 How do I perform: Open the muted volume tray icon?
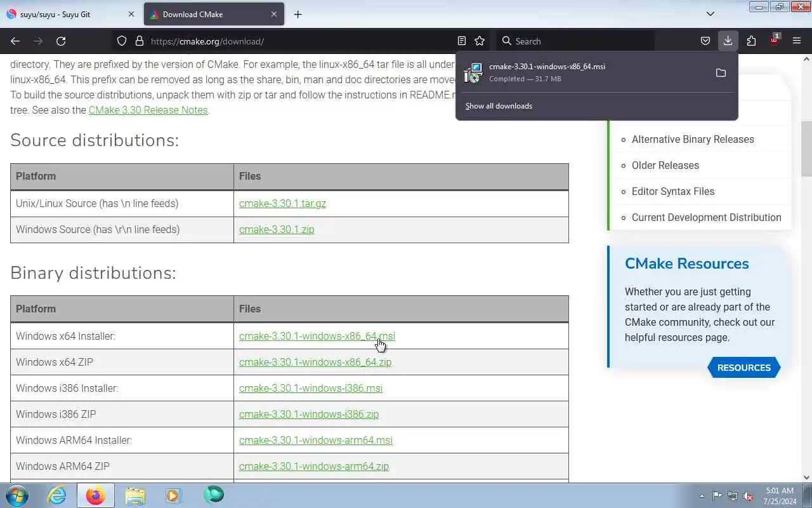click(x=749, y=496)
